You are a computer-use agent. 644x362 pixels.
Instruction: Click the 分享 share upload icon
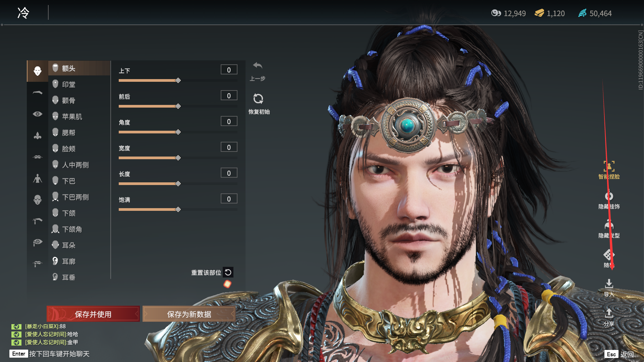[609, 313]
